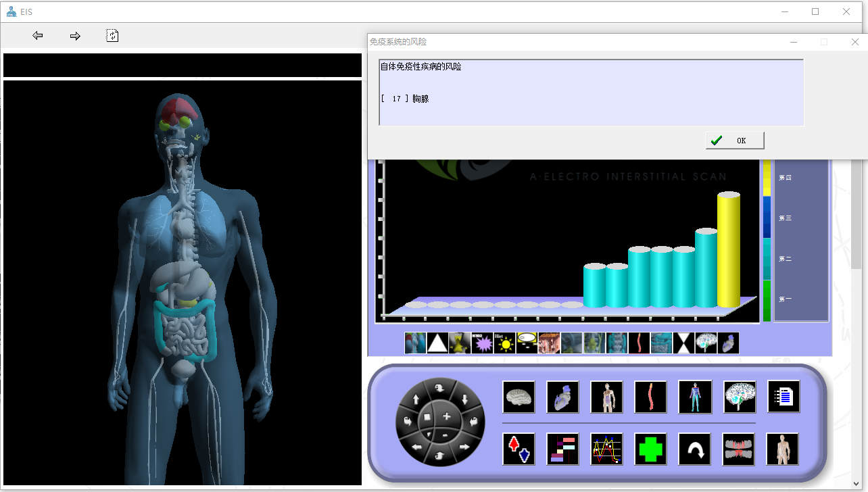
Task: Click the plus button on navigation wheel
Action: (446, 416)
